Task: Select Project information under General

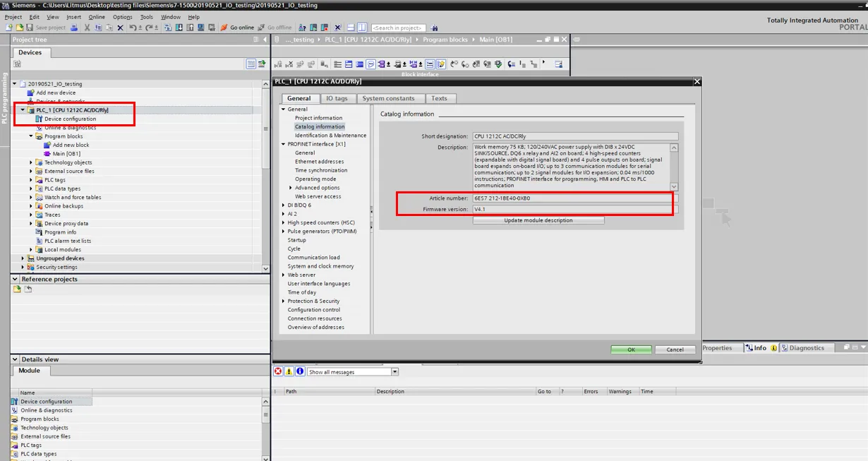Action: pyautogui.click(x=318, y=118)
